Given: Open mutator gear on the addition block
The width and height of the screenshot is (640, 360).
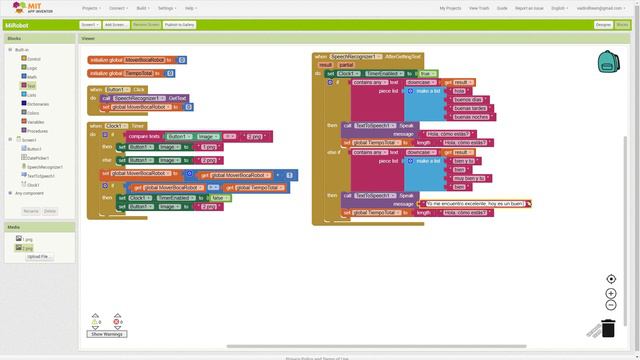Looking at the screenshot, I should click(189, 173).
